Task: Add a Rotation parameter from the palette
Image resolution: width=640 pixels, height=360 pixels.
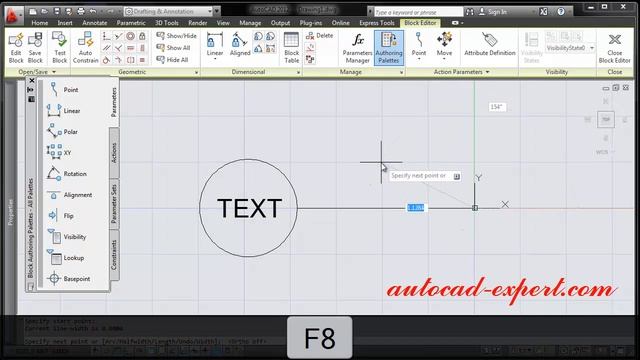Action: tap(67, 173)
